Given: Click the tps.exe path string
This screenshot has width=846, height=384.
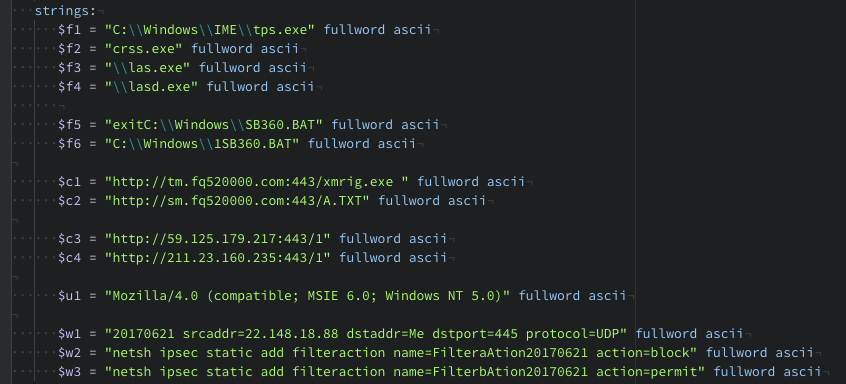Looking at the screenshot, I should click(x=210, y=30).
